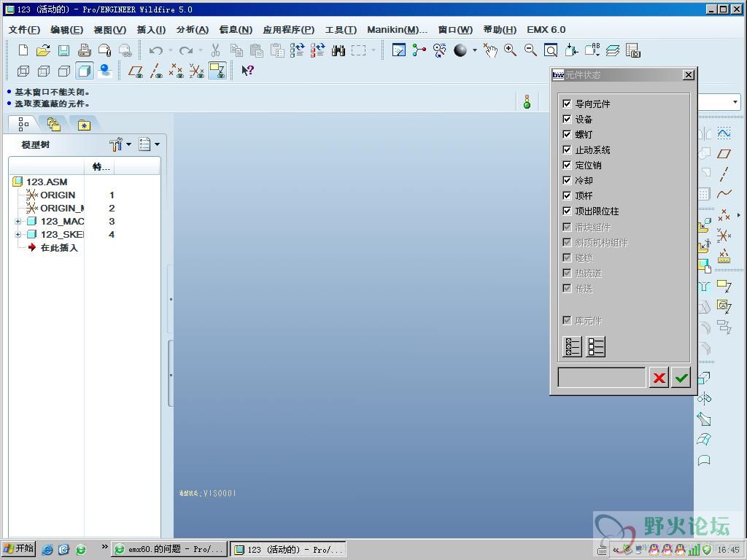Redo the last undone action

tap(186, 50)
